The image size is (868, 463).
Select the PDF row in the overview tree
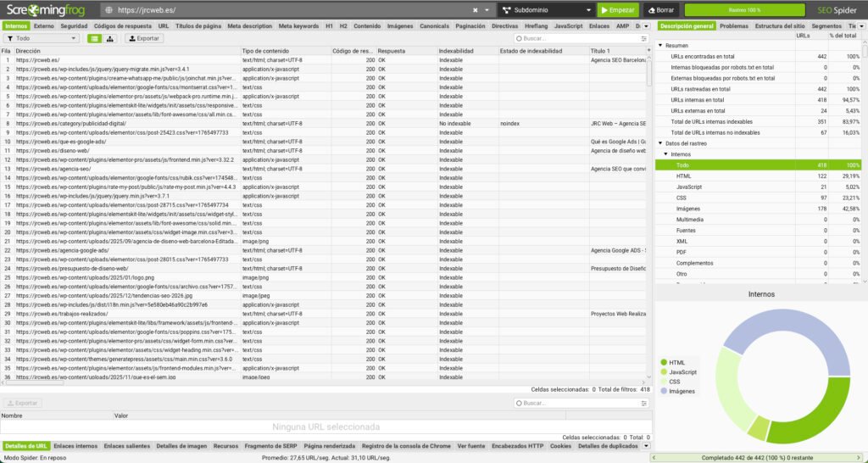pos(758,252)
